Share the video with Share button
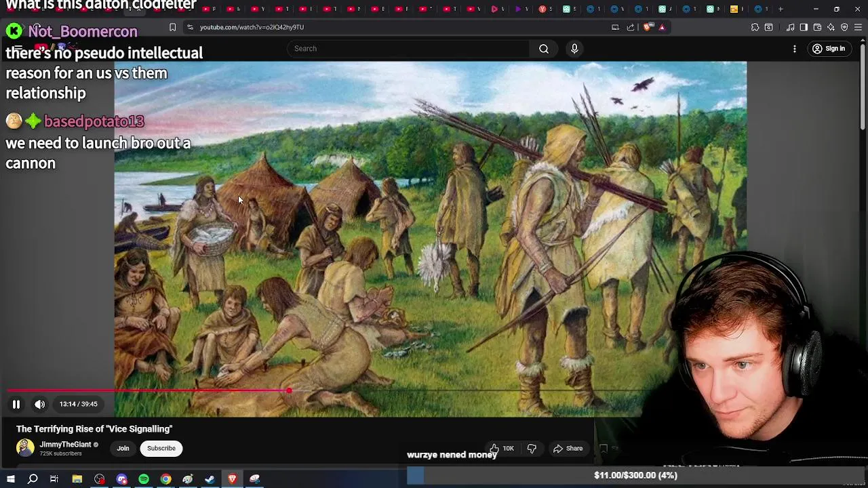Image resolution: width=868 pixels, height=488 pixels. click(568, 448)
